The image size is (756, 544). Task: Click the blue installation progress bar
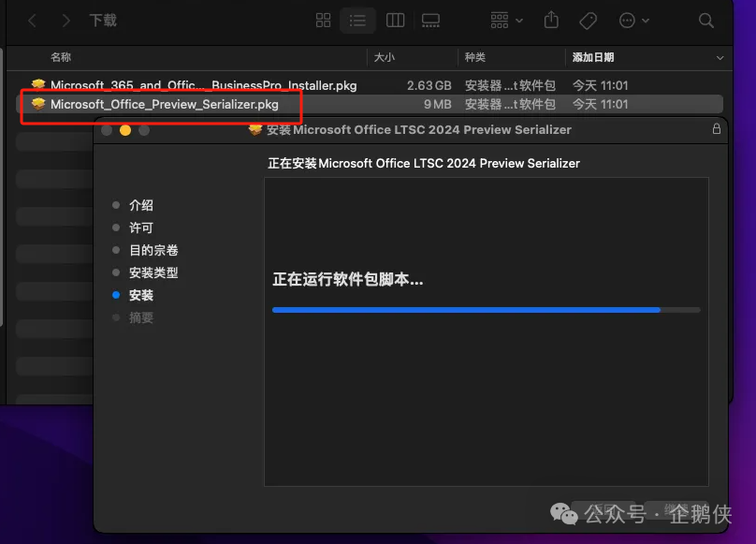tap(466, 310)
